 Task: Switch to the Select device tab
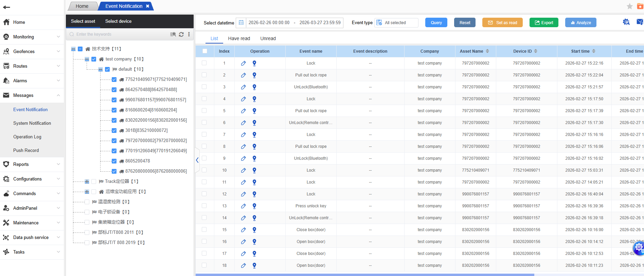pos(118,21)
